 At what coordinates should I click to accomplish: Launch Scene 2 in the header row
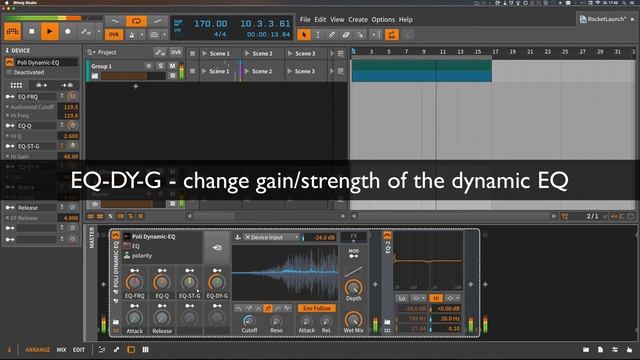(247, 53)
